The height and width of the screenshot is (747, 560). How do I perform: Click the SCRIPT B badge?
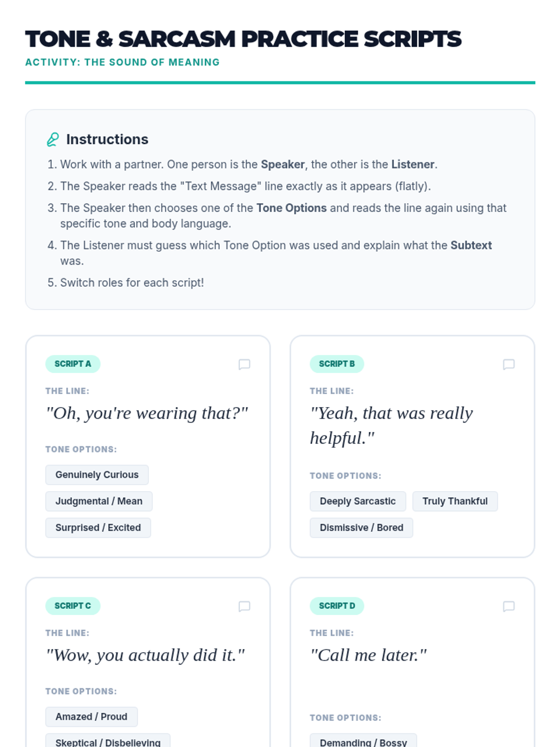(337, 364)
